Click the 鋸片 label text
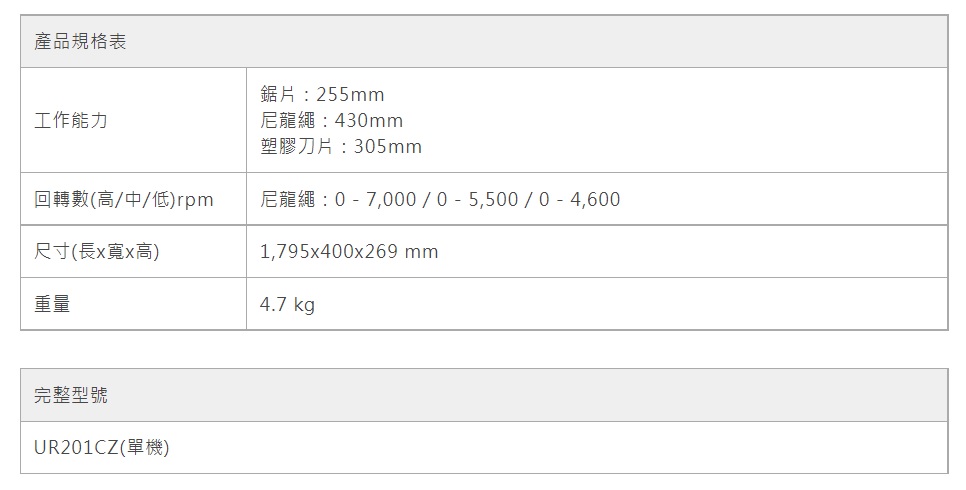966x490 pixels. tap(277, 95)
